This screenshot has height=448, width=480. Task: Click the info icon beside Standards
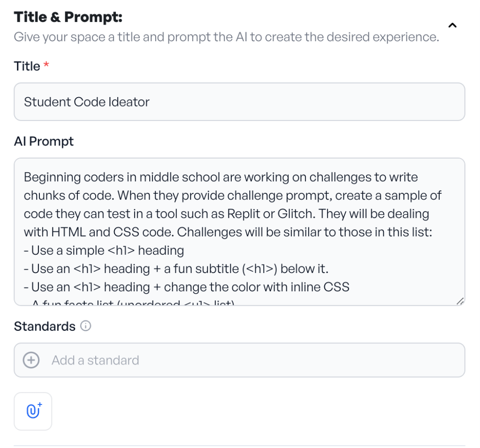pos(86,326)
